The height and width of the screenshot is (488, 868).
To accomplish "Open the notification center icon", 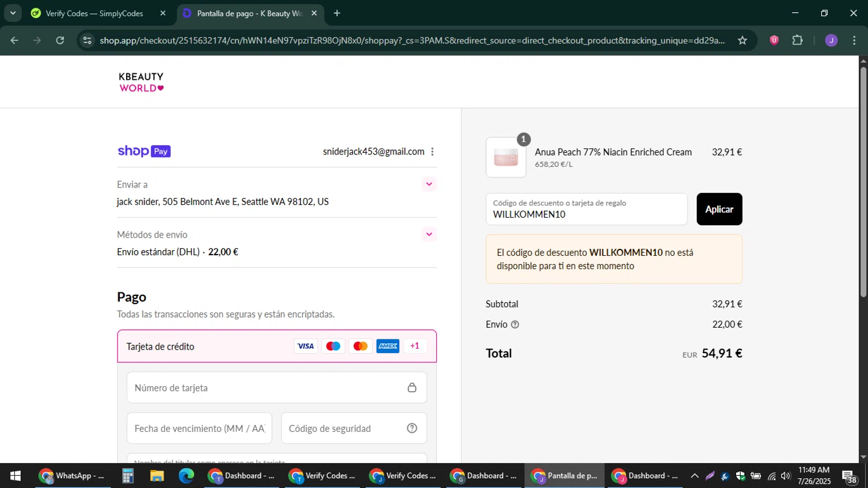I will pos(849,476).
